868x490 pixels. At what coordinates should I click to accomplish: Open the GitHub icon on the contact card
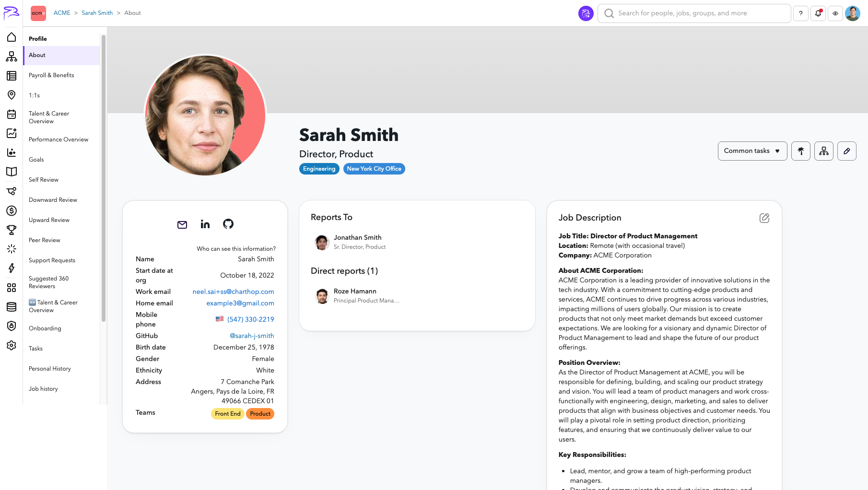click(228, 224)
